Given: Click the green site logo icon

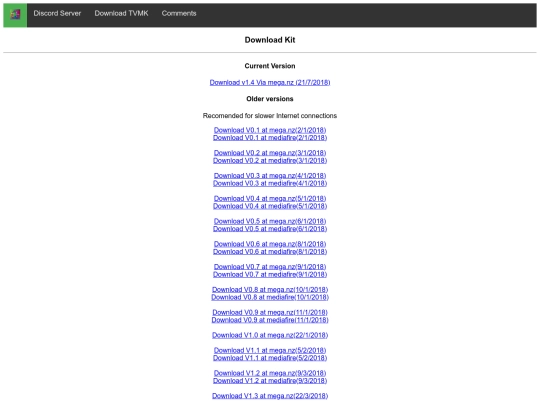Looking at the screenshot, I should 15,15.
